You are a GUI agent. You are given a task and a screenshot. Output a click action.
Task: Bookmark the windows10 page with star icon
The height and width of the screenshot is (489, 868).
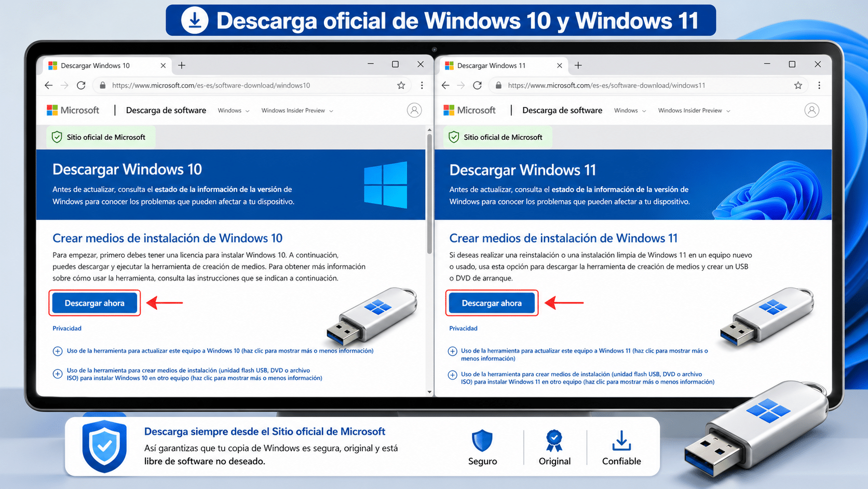click(401, 85)
